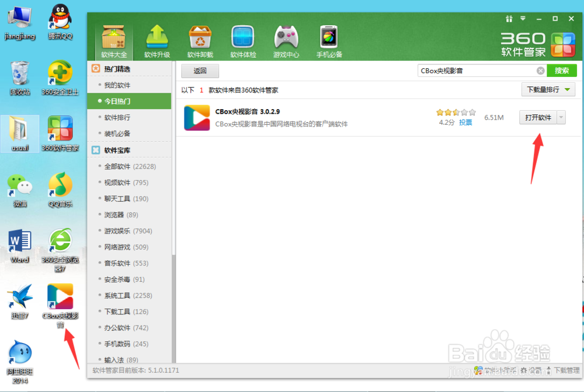Click the 打开软件 button
The width and height of the screenshot is (584, 392).
tap(538, 117)
